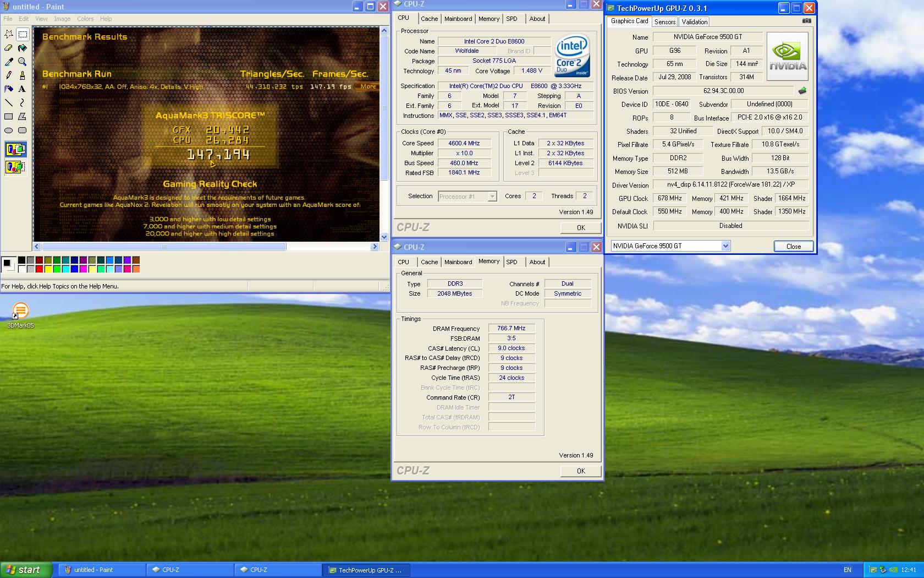924x578 pixels.
Task: Select the Rectangle shape tool
Action: [9, 117]
